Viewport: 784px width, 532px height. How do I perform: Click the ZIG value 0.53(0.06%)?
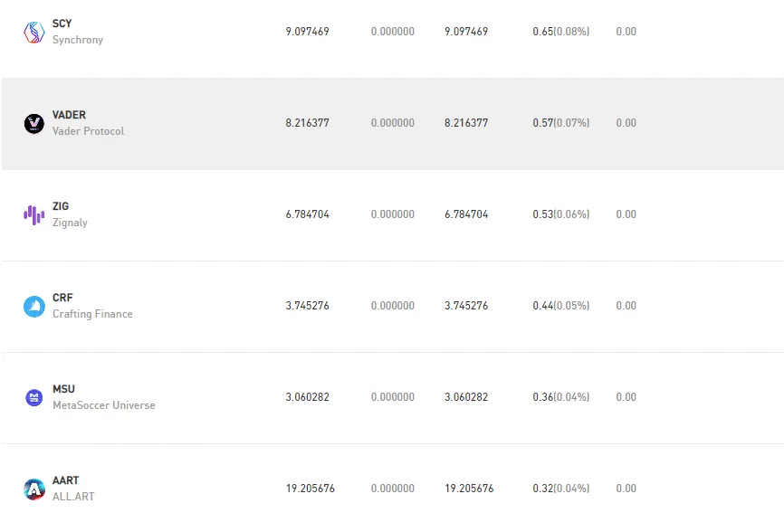point(561,214)
